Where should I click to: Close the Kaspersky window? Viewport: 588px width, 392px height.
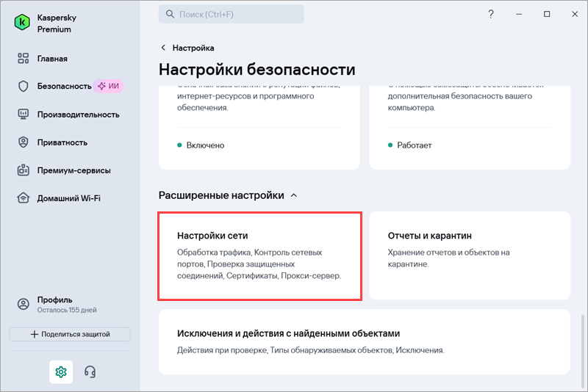(575, 14)
